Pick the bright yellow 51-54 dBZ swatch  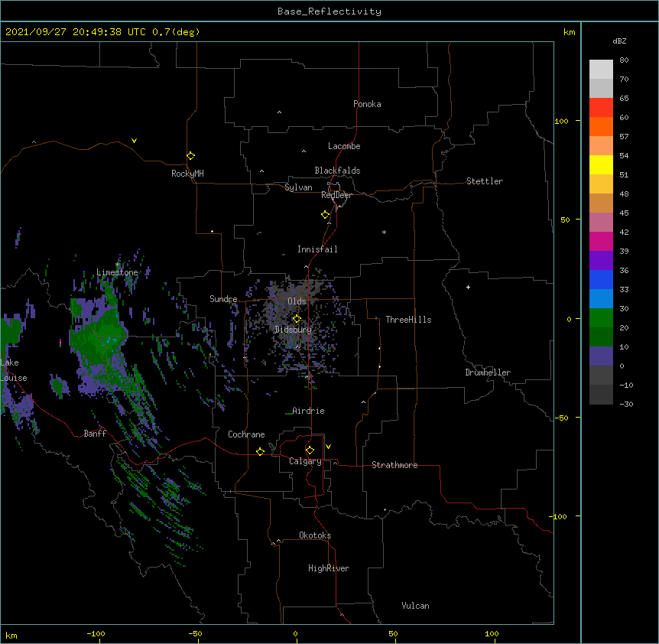point(601,164)
